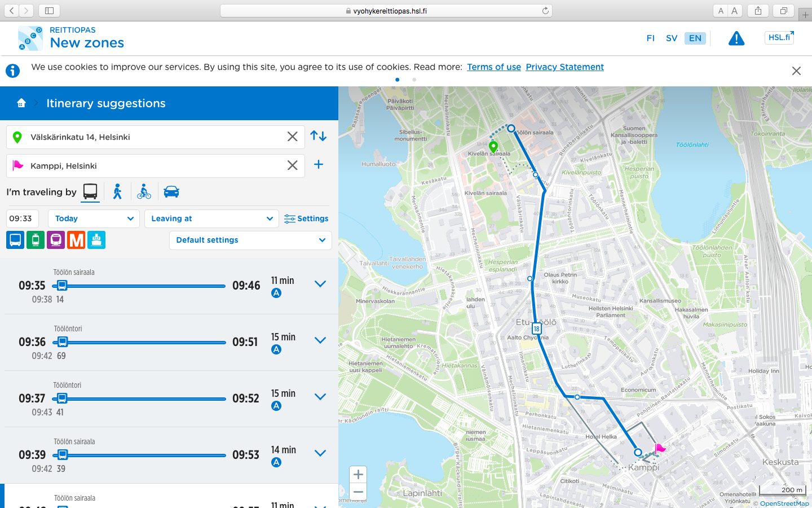Add a via point with plus icon
Viewport: 812px width, 508px height.
(x=319, y=164)
